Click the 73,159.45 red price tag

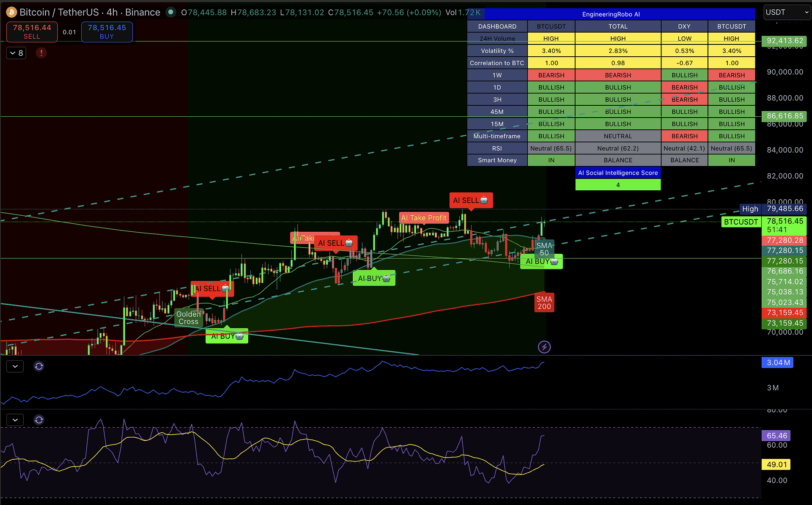785,313
